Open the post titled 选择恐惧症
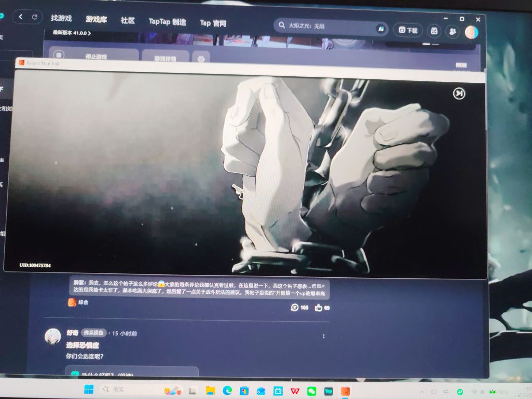Screen dimensions: 532x399 coord(82,345)
